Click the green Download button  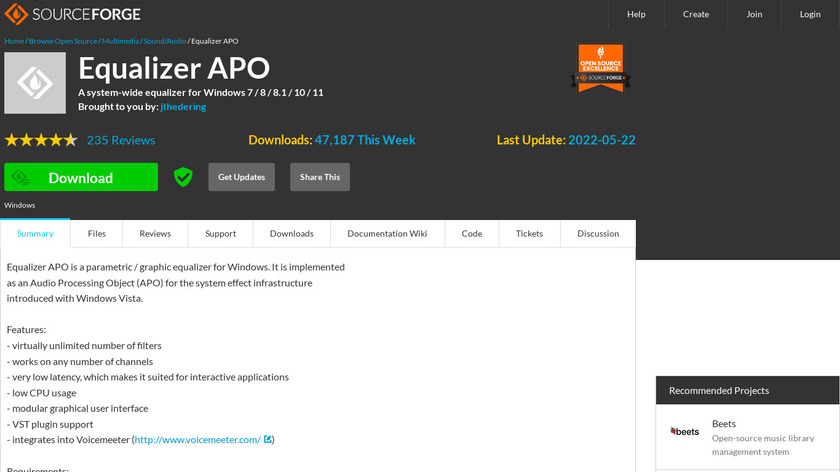pyautogui.click(x=81, y=177)
